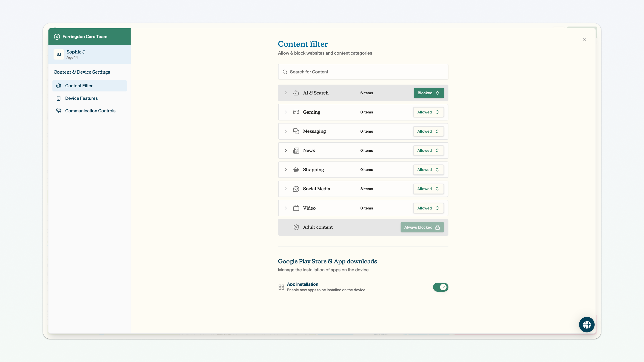Click the Search for Content field
The image size is (644, 362).
(363, 72)
